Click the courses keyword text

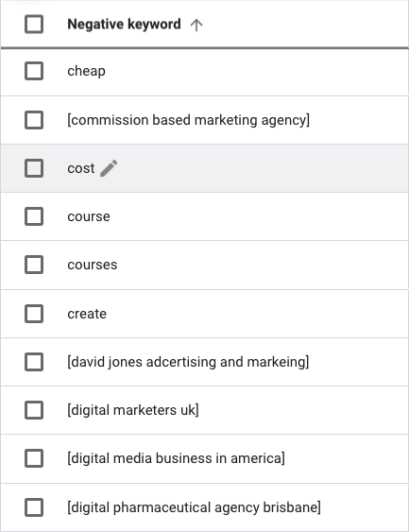[93, 265]
